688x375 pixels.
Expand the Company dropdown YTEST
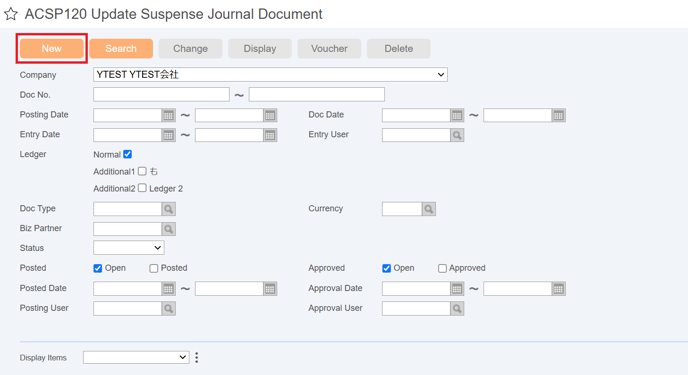click(x=270, y=75)
